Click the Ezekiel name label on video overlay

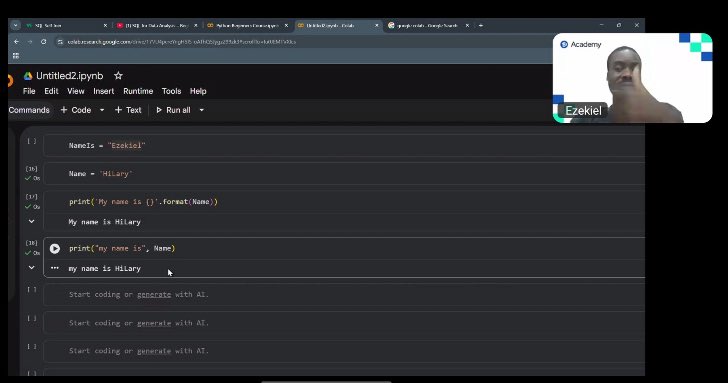point(583,110)
